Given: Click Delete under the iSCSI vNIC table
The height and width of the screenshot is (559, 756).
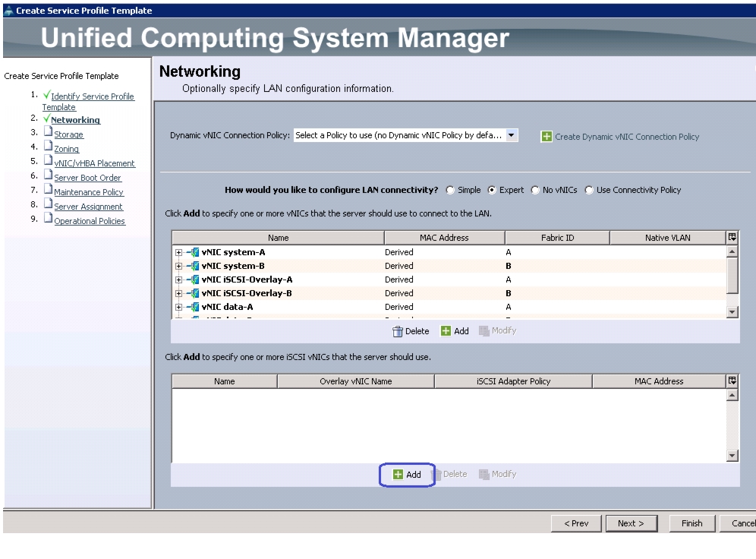Looking at the screenshot, I should click(450, 474).
